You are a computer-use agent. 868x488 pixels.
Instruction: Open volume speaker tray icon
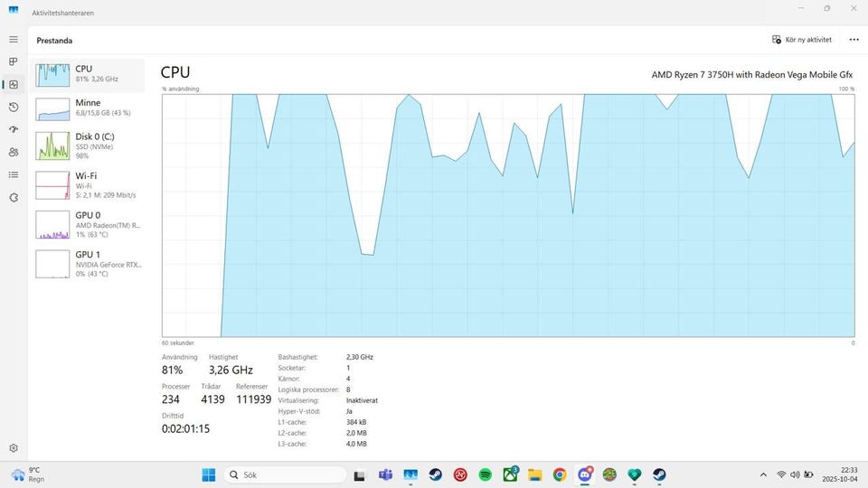coord(795,474)
